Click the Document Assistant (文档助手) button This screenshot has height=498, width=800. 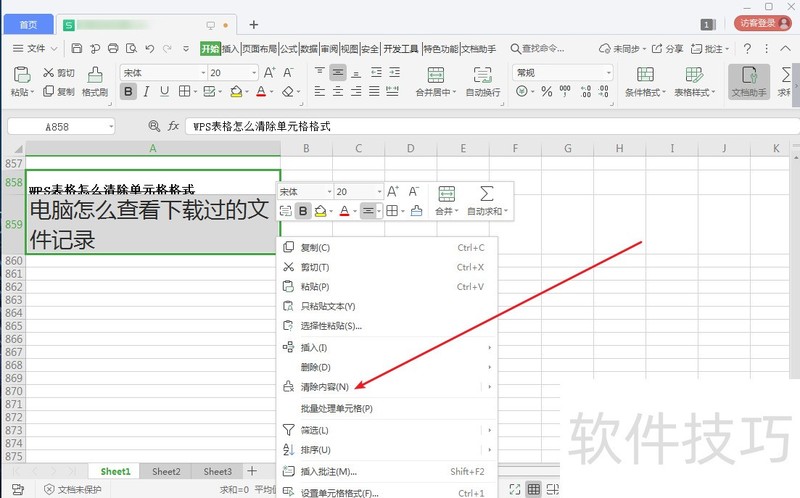click(x=748, y=82)
